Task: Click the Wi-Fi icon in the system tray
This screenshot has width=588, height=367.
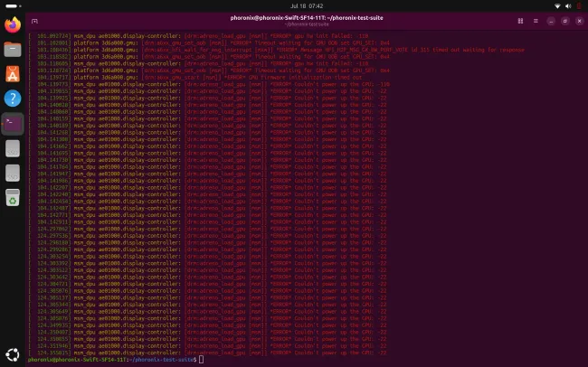Action: coord(557,6)
